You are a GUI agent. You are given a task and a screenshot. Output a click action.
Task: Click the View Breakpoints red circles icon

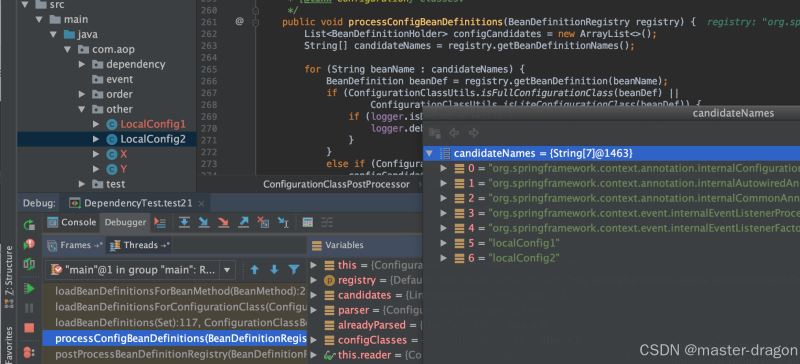(29, 352)
